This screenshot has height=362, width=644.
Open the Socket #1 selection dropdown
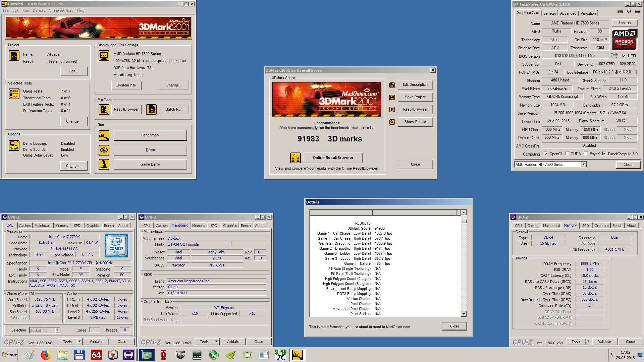click(x=57, y=330)
